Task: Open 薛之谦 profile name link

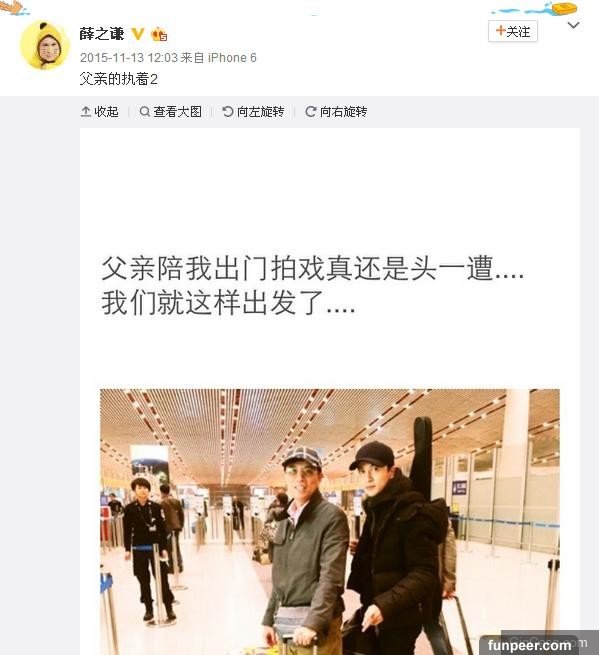Action: click(102, 34)
